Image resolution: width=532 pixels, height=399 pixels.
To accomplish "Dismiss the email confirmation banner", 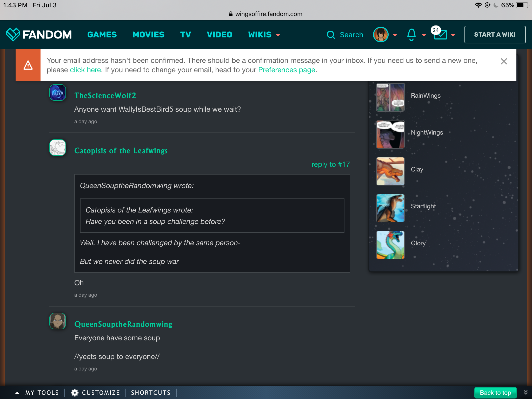I will click(504, 62).
